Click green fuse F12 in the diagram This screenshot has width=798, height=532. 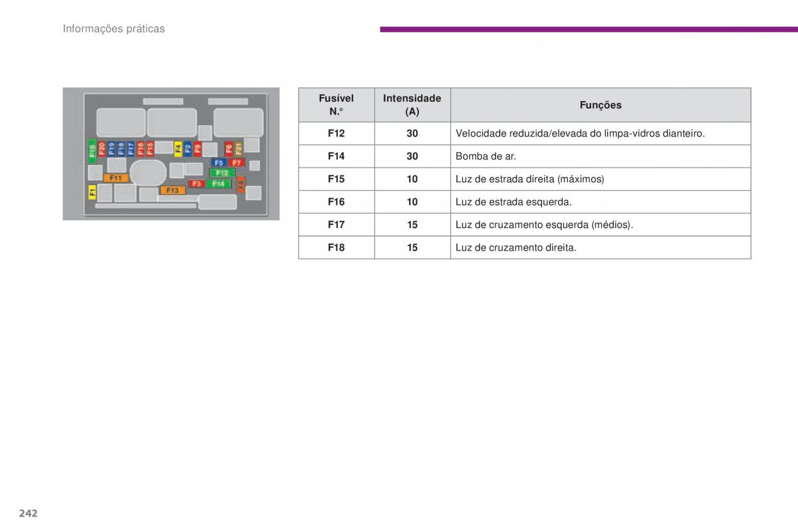[222, 173]
